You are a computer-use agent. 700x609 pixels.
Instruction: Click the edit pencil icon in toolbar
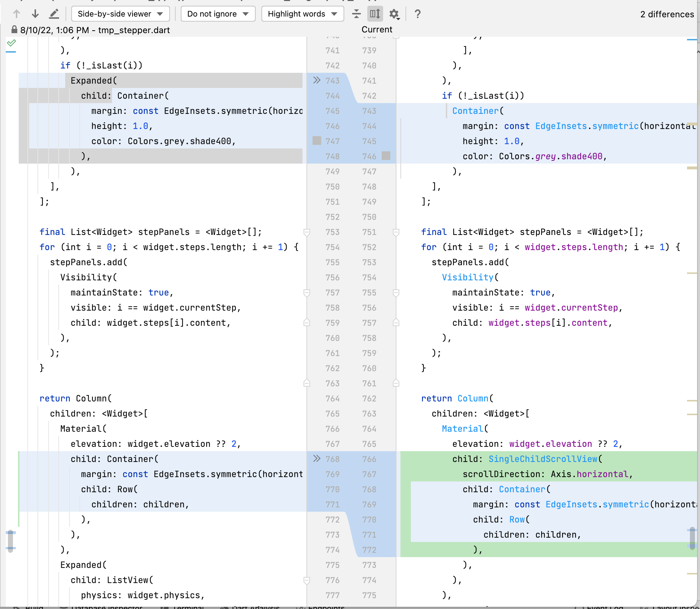pos(54,14)
